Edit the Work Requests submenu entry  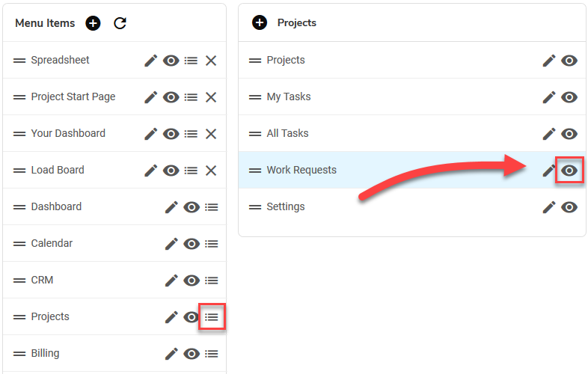pos(548,171)
